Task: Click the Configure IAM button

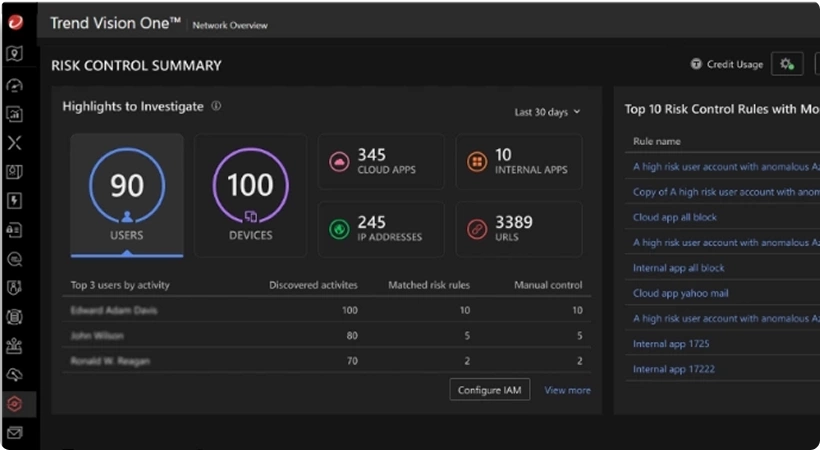Action: [x=490, y=390]
